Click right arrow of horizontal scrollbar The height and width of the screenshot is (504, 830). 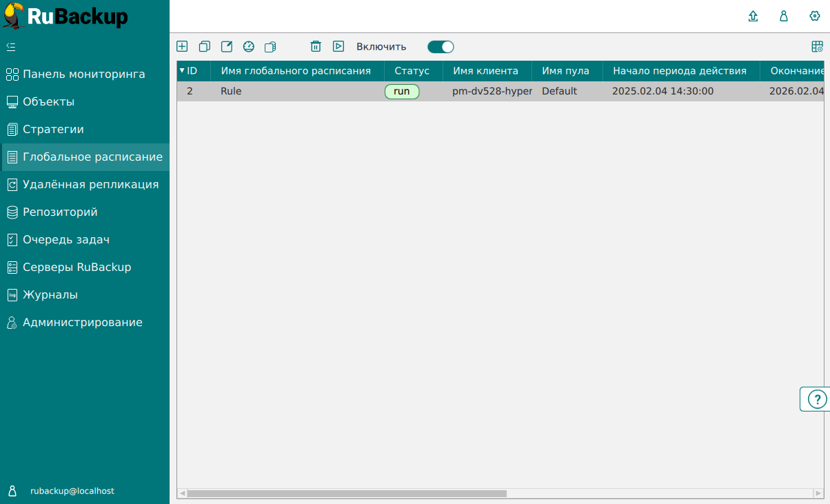[x=818, y=494]
